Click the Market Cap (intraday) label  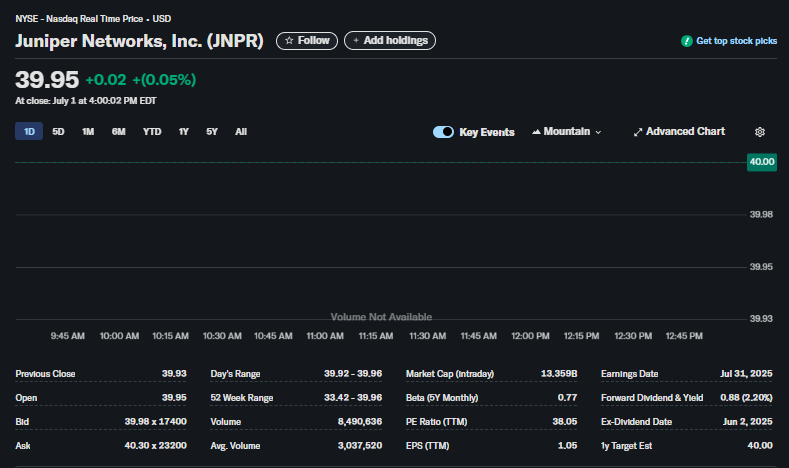click(x=450, y=374)
